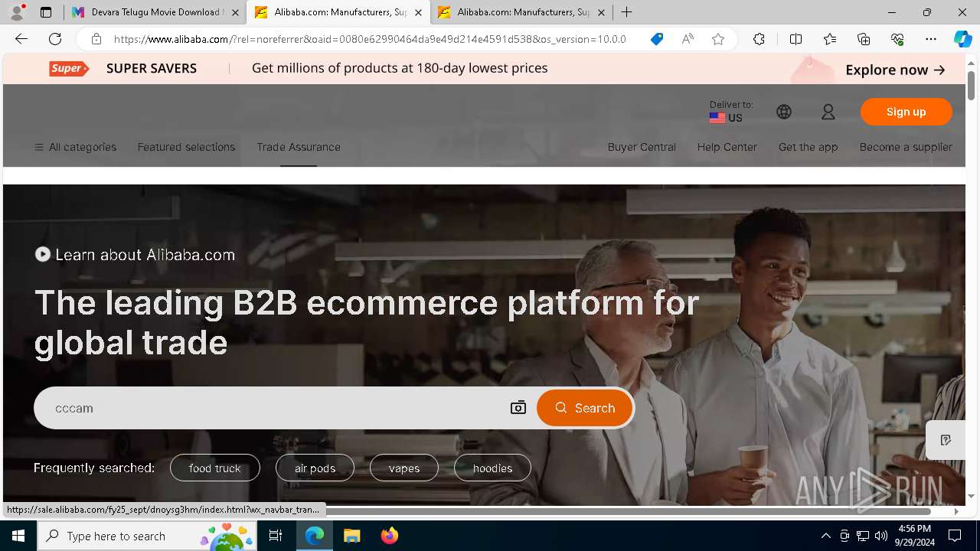Expand the All categories menu

[x=75, y=147]
